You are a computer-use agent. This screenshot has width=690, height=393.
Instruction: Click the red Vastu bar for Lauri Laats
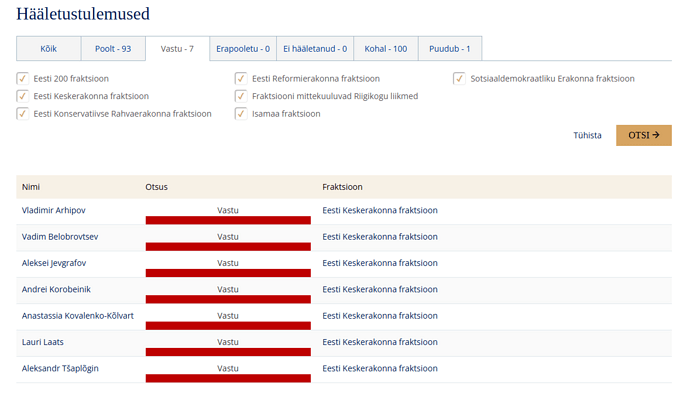[228, 352]
